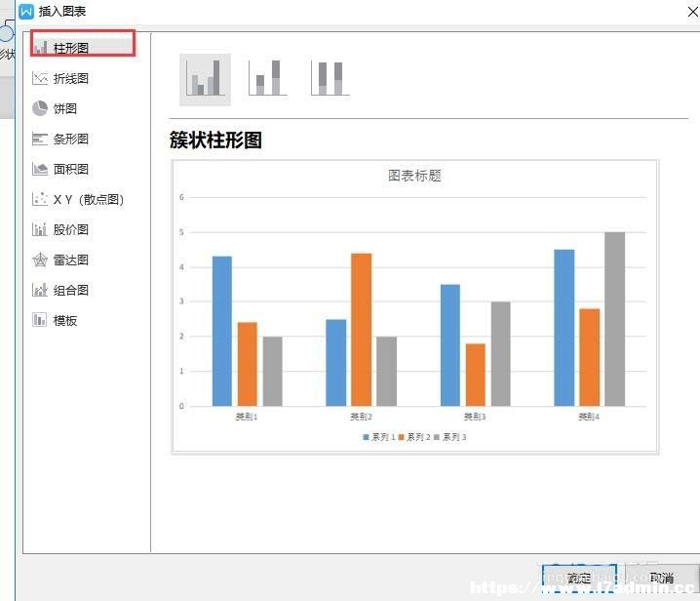The width and height of the screenshot is (700, 601).
Task: Select the 股价图 chart category
Action: [70, 229]
